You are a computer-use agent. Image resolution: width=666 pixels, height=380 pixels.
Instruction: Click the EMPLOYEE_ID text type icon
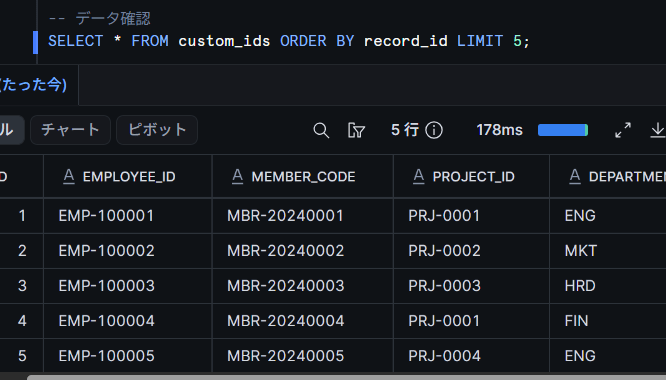69,176
